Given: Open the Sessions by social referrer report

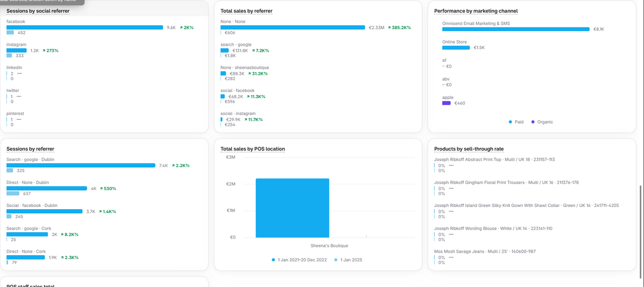Looking at the screenshot, I should pos(38,11).
